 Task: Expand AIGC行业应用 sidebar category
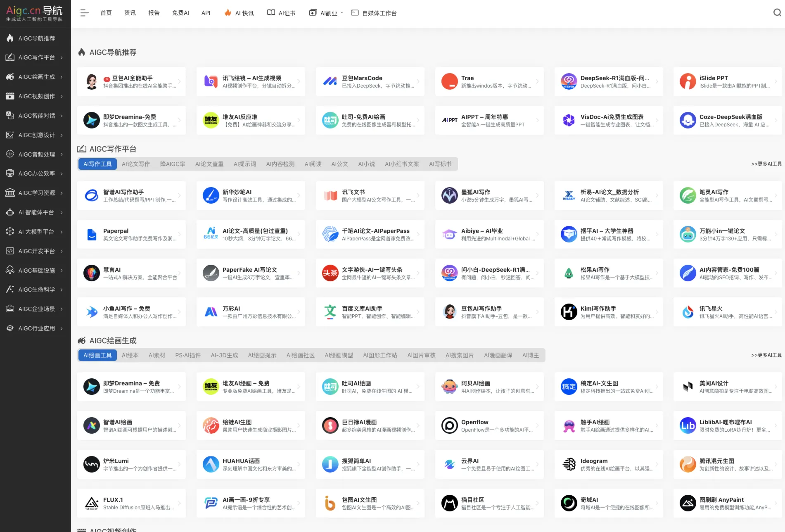(x=35, y=328)
